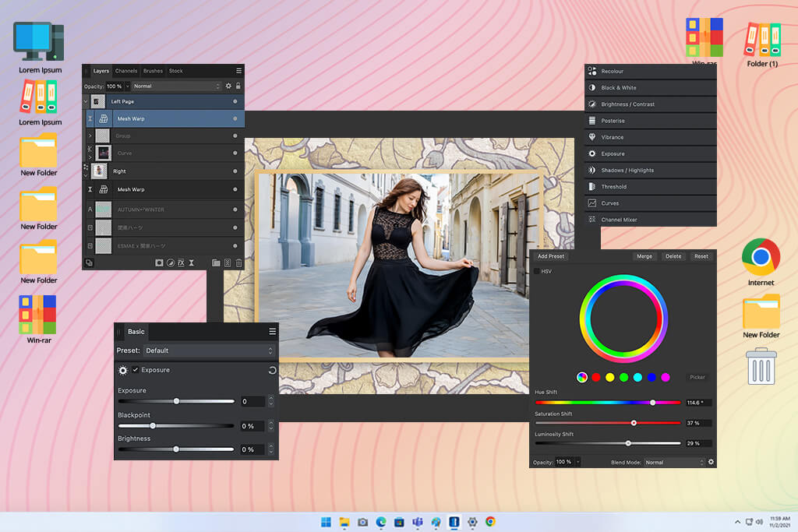
Task: Toggle visibility dot of ESMAE text layer
Action: (x=235, y=245)
